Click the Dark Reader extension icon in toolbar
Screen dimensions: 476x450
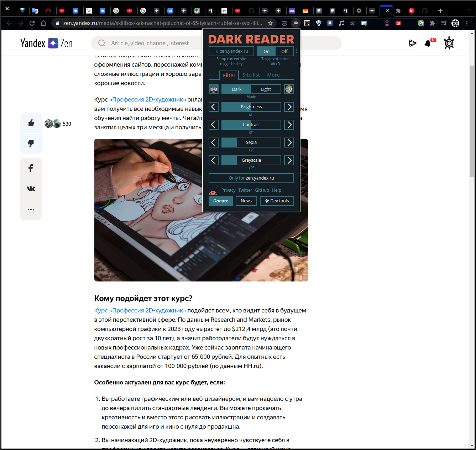[x=296, y=23]
